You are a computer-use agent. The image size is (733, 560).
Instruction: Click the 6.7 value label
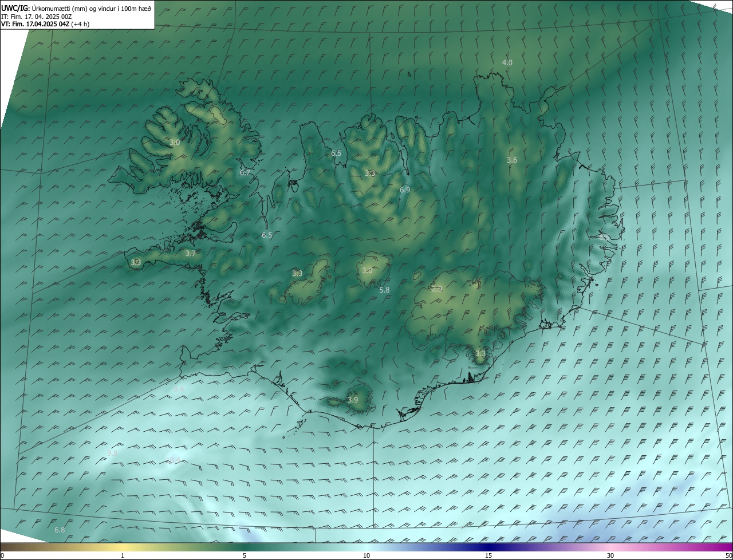pyautogui.click(x=245, y=172)
